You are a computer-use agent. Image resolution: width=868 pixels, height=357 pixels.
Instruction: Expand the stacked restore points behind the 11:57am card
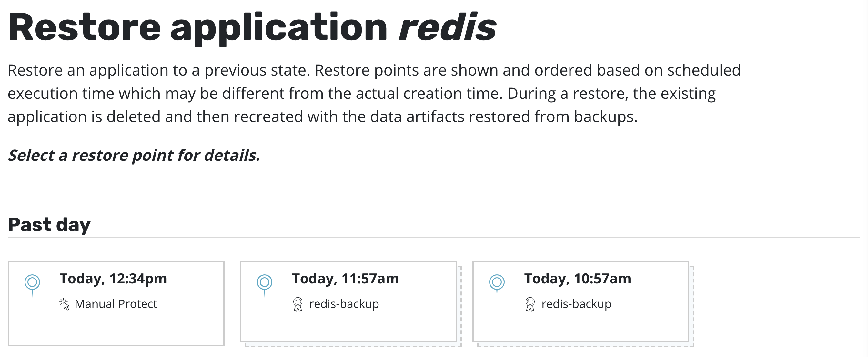point(459,344)
